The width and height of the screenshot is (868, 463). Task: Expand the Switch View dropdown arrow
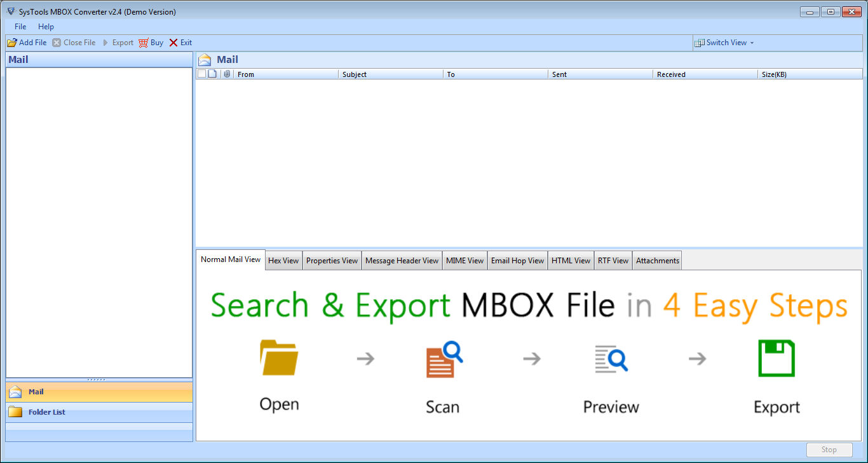coord(752,43)
